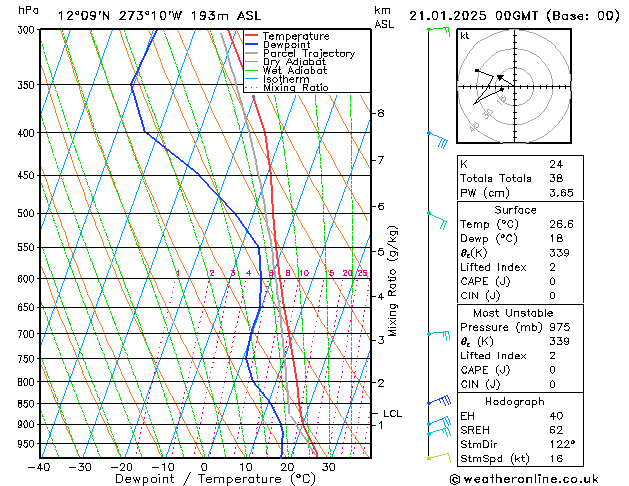This screenshot has width=629, height=486.
Task: Click the wind barb at 300 hPa
Action: pos(439,31)
